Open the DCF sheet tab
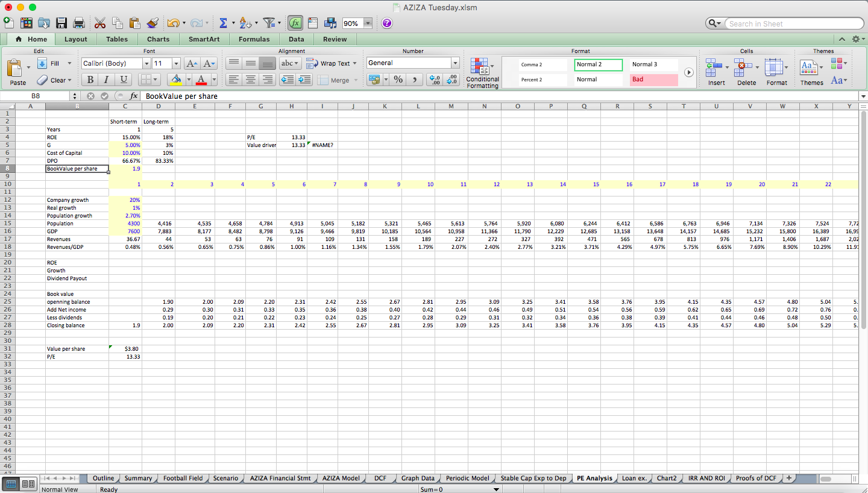The image size is (868, 493). point(380,478)
